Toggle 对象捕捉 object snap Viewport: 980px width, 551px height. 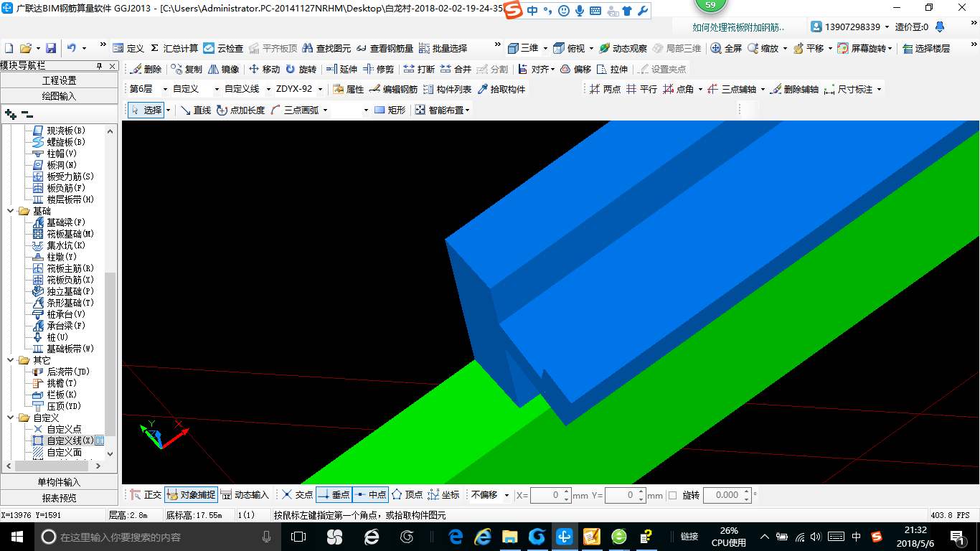coord(191,495)
